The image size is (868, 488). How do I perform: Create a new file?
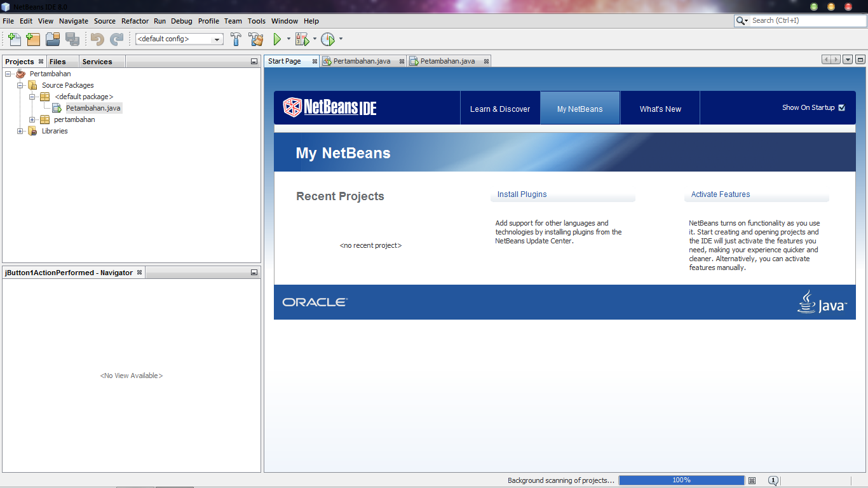point(13,39)
